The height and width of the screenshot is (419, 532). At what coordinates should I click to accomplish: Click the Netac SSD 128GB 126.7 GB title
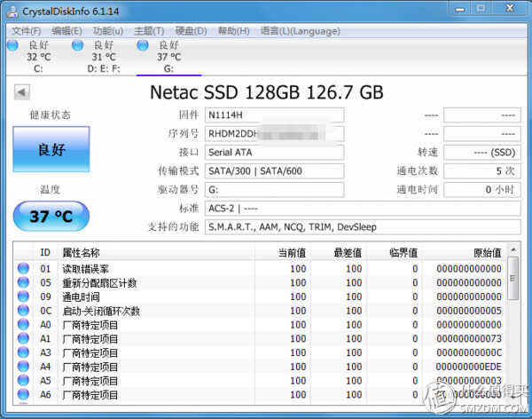pos(267,92)
